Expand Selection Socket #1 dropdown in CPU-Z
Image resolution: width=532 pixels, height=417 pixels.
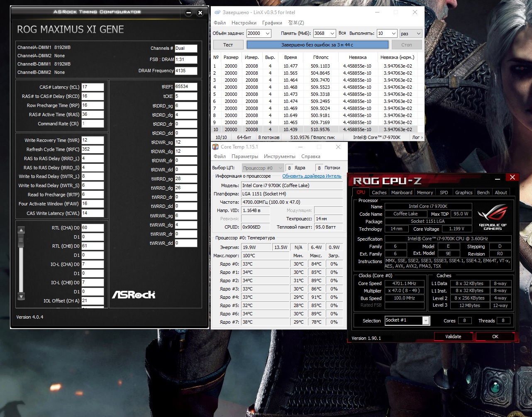coord(426,320)
